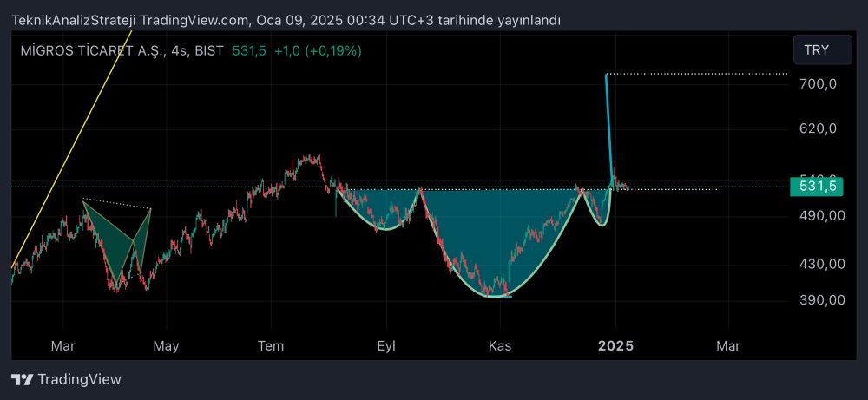
Task: Click the 531,5 last price in header
Action: pos(249,51)
